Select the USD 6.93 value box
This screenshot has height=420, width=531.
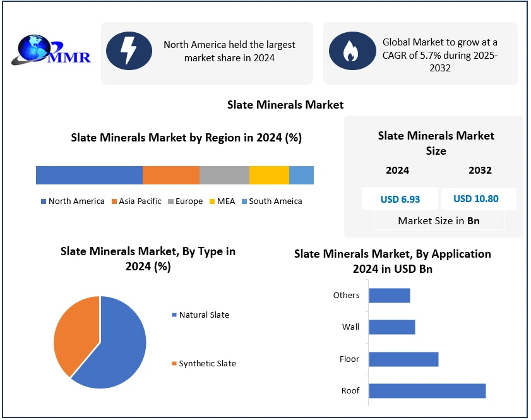point(400,199)
